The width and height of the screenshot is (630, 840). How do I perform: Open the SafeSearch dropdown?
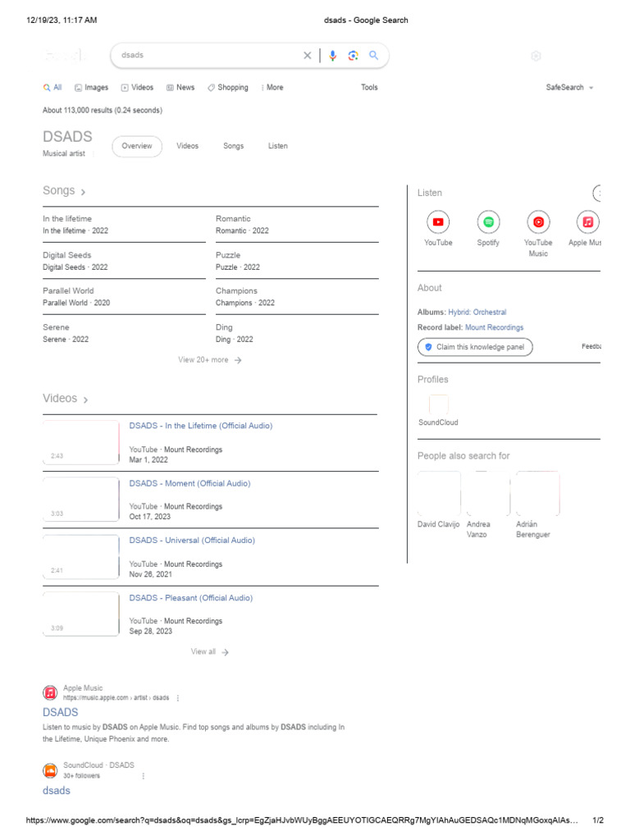[x=569, y=88]
